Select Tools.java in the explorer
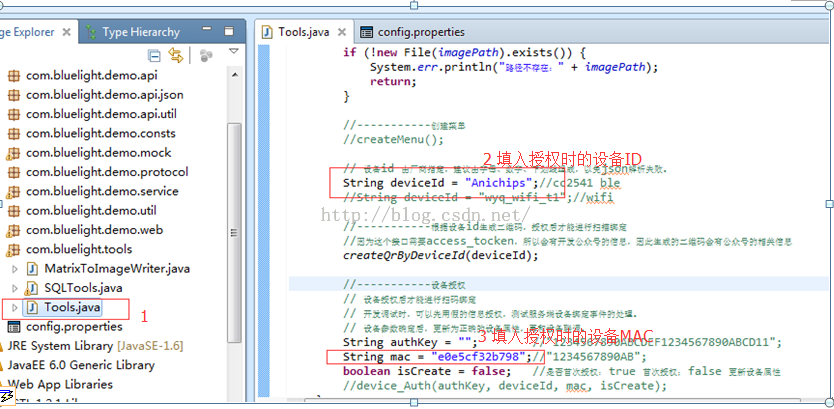The image size is (834, 409). pyautogui.click(x=72, y=307)
